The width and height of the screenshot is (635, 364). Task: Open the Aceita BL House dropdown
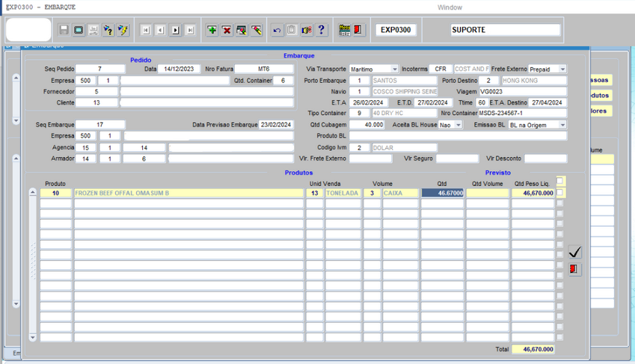pyautogui.click(x=458, y=125)
